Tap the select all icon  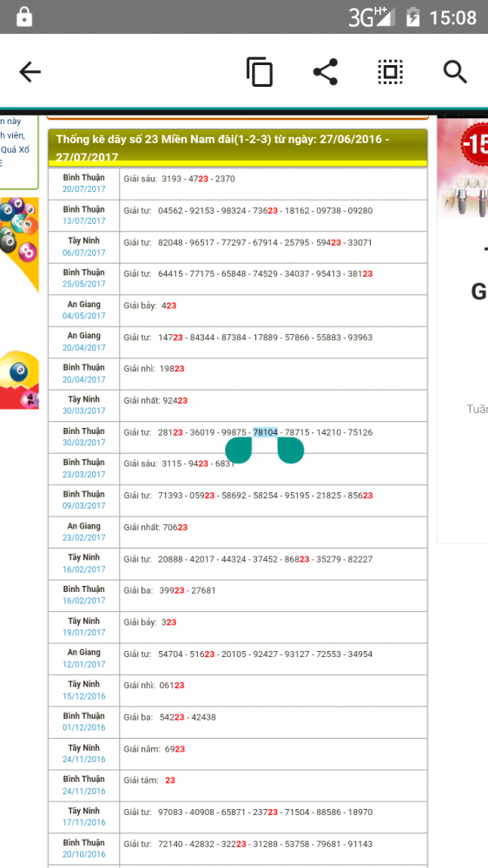tap(391, 72)
